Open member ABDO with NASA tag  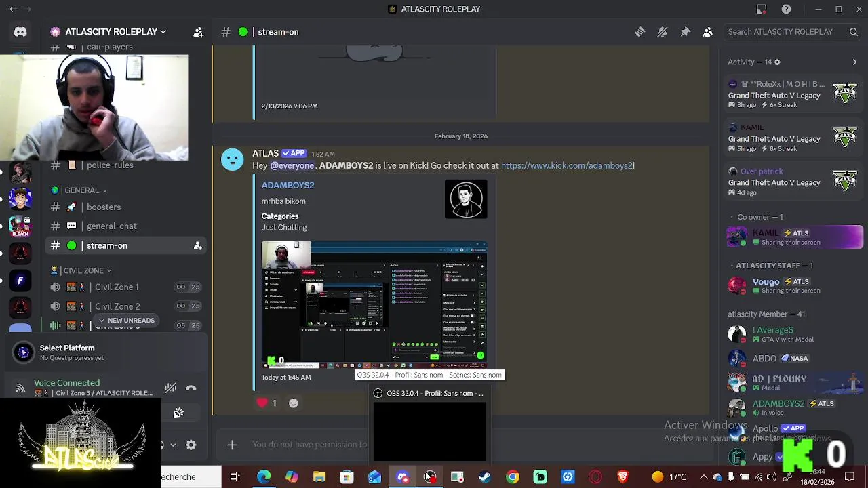(793, 358)
